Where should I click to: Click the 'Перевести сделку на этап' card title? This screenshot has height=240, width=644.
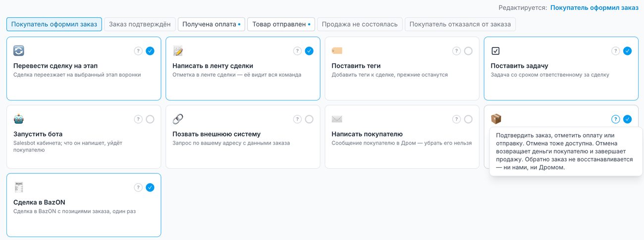[x=55, y=66]
